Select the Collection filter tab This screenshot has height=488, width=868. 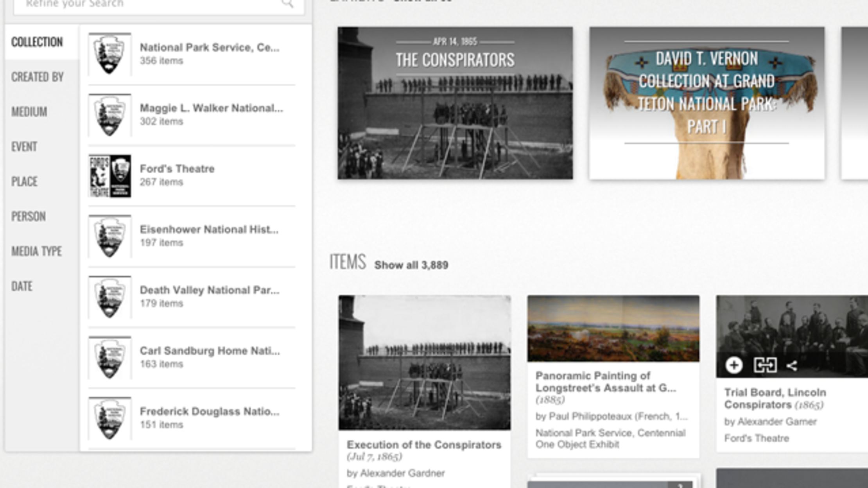pyautogui.click(x=37, y=42)
